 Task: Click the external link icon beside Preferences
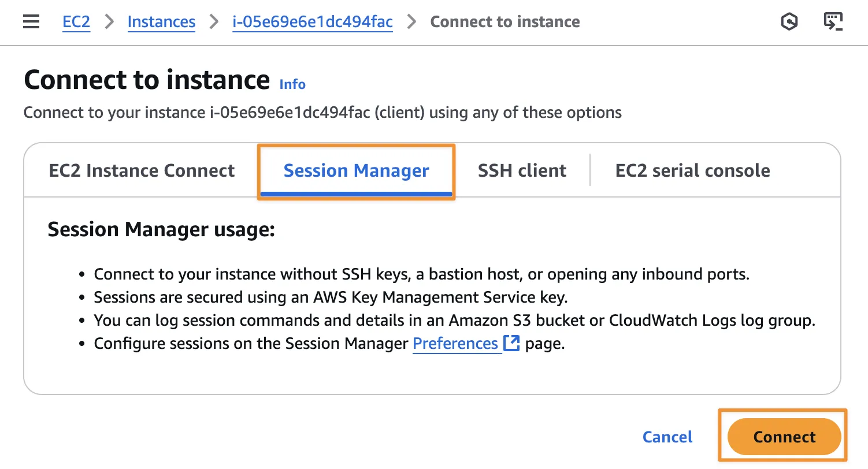click(x=511, y=344)
